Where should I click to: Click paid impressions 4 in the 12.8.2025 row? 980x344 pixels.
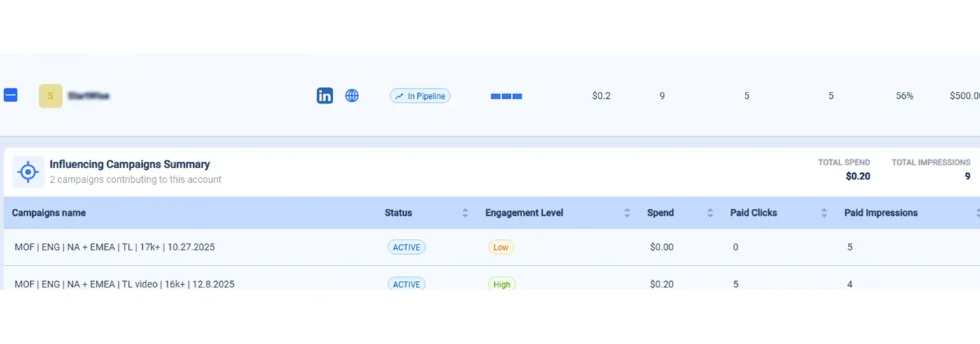coord(850,284)
